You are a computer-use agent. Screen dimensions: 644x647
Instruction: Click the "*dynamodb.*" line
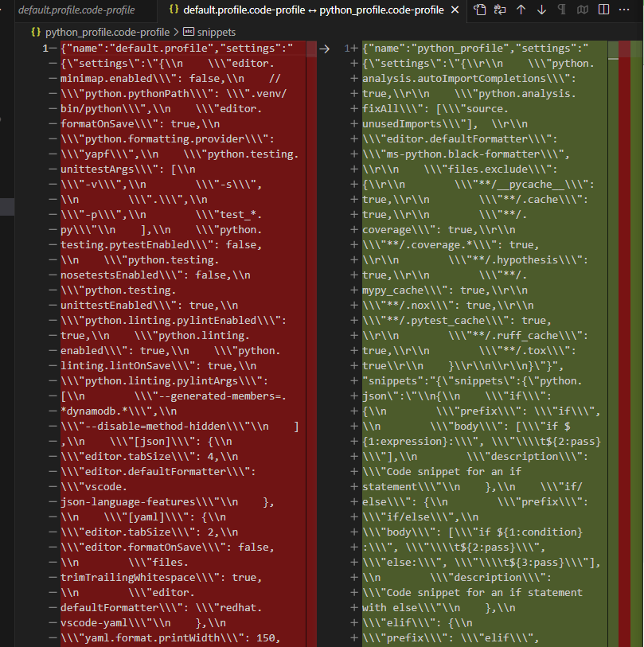click(x=119, y=411)
